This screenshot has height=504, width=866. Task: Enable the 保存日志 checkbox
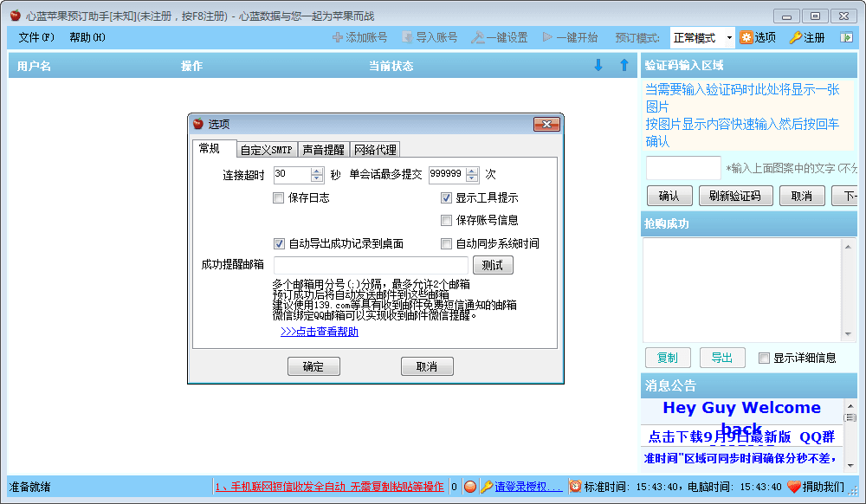[x=279, y=197]
